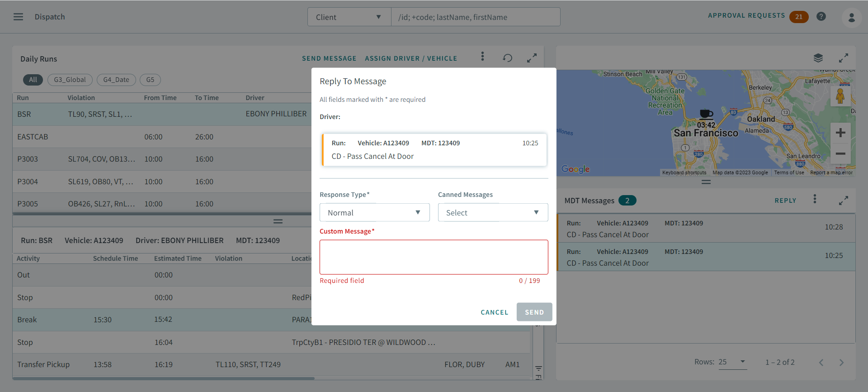Cancel the Reply To Message dialog
Screen dimensions: 868x392
pyautogui.click(x=494, y=312)
